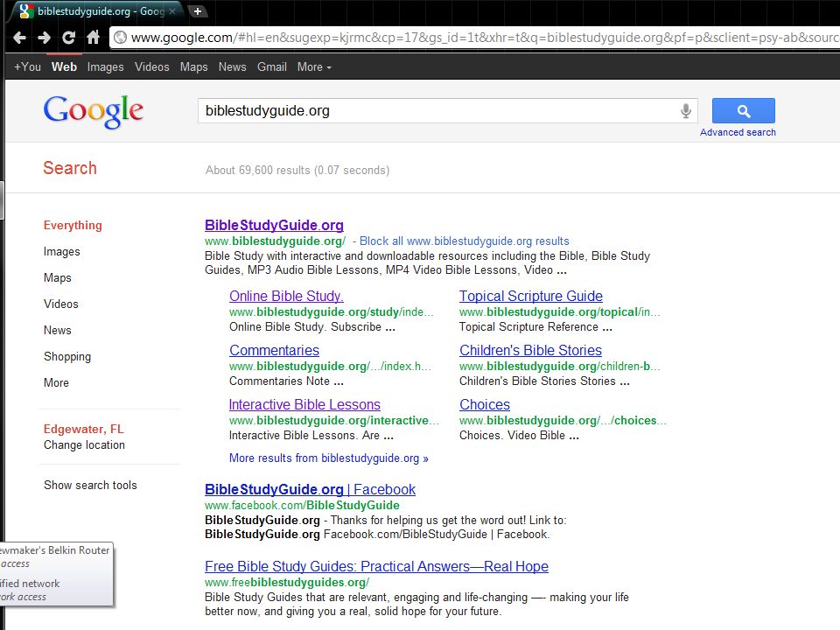Screen dimensions: 840x630
Task: Select Everything filter in left sidebar
Action: click(73, 226)
